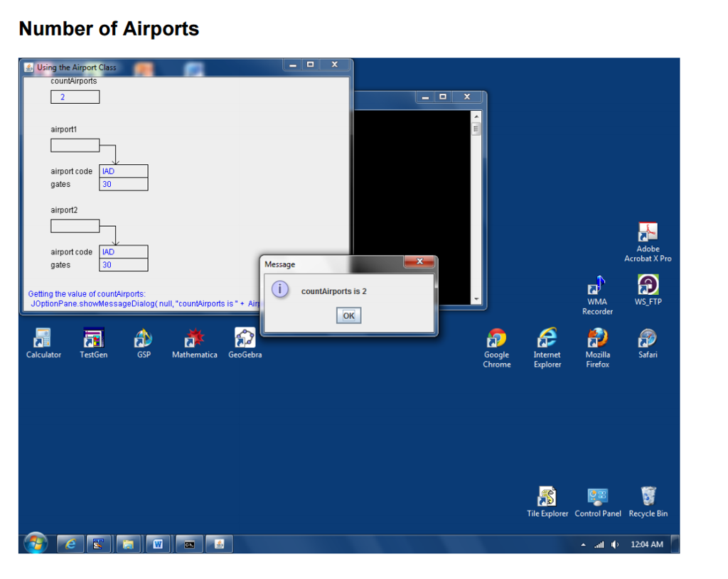Screen dimensions: 728x579
Task: Close the Message dialog with X
Action: 419,261
